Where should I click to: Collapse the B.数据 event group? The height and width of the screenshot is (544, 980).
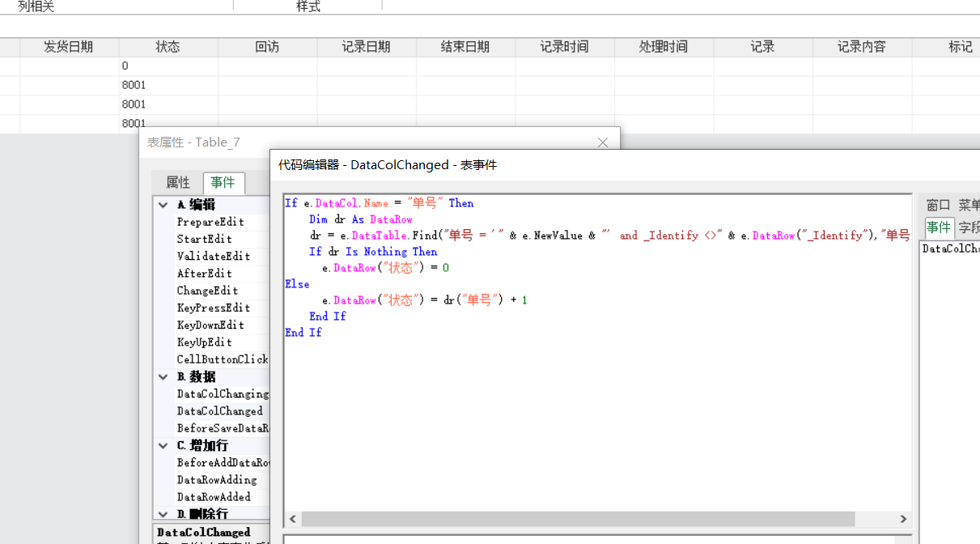(163, 377)
